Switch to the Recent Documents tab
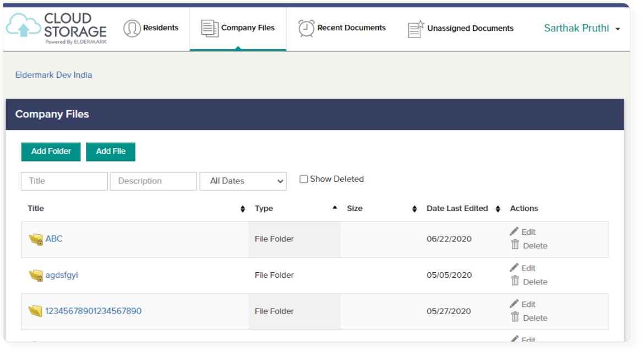Image resolution: width=644 pixels, height=356 pixels. tap(342, 28)
